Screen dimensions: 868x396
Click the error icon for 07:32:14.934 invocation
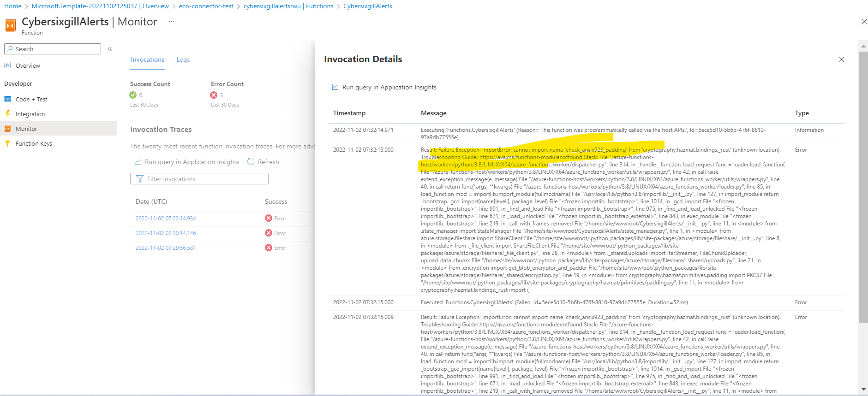[269, 218]
